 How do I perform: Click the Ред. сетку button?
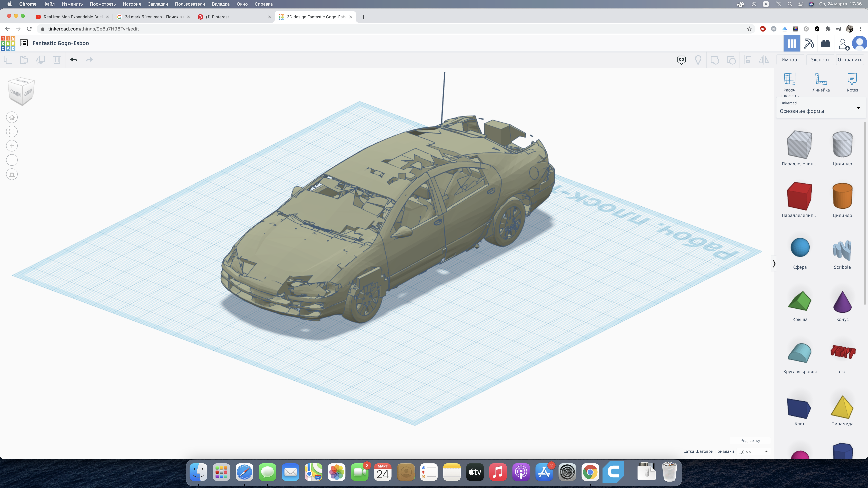pos(750,441)
